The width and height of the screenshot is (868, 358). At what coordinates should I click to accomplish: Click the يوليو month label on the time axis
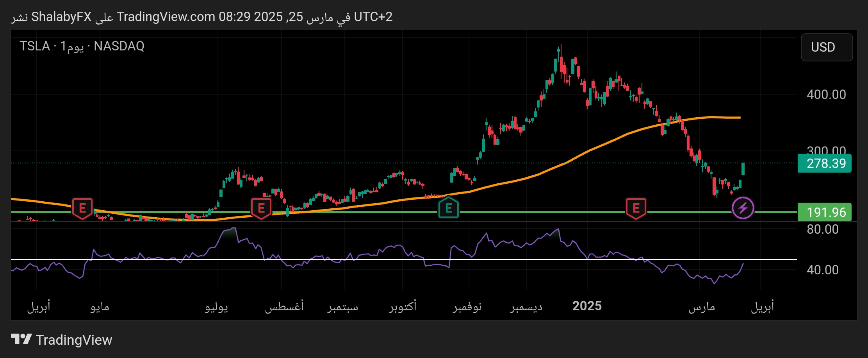click(x=216, y=307)
